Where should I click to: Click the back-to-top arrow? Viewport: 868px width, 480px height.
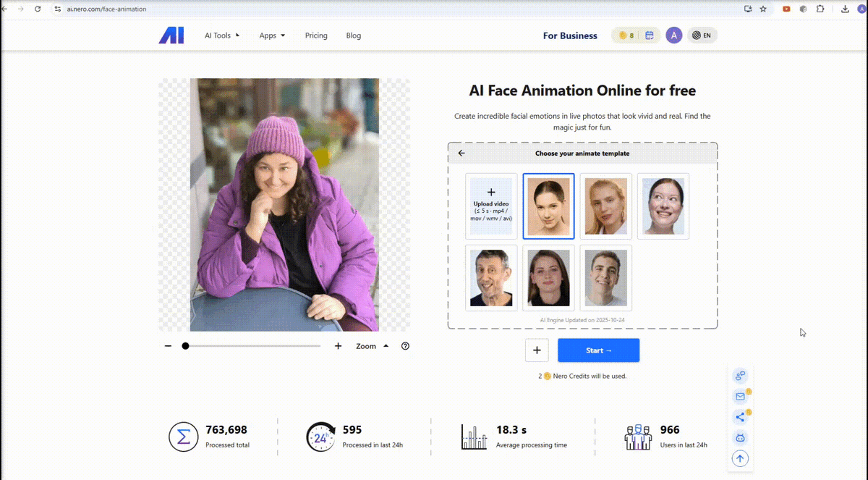740,458
